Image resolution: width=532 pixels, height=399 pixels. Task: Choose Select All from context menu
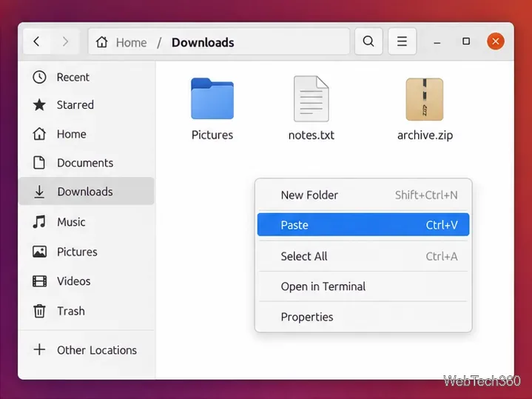click(x=363, y=256)
